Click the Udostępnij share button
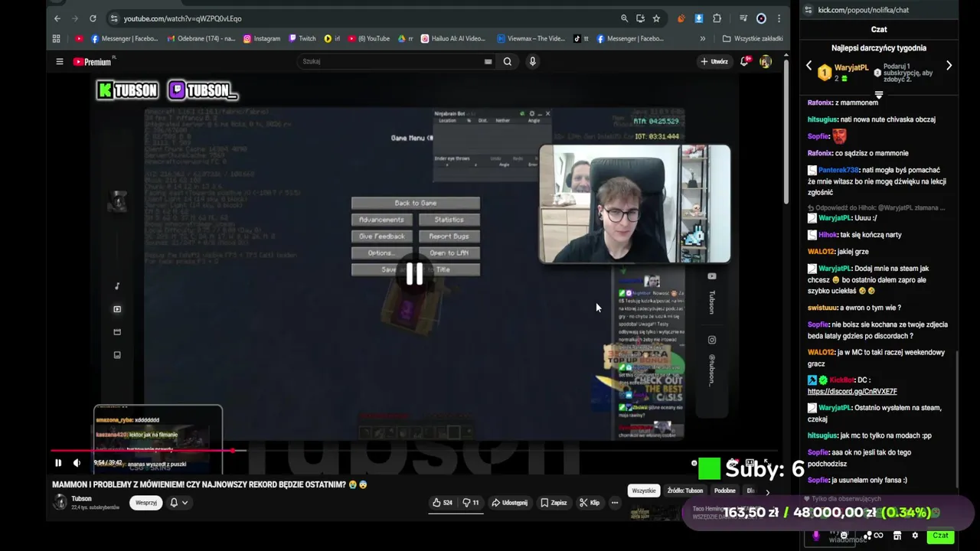The image size is (980, 551). click(509, 503)
